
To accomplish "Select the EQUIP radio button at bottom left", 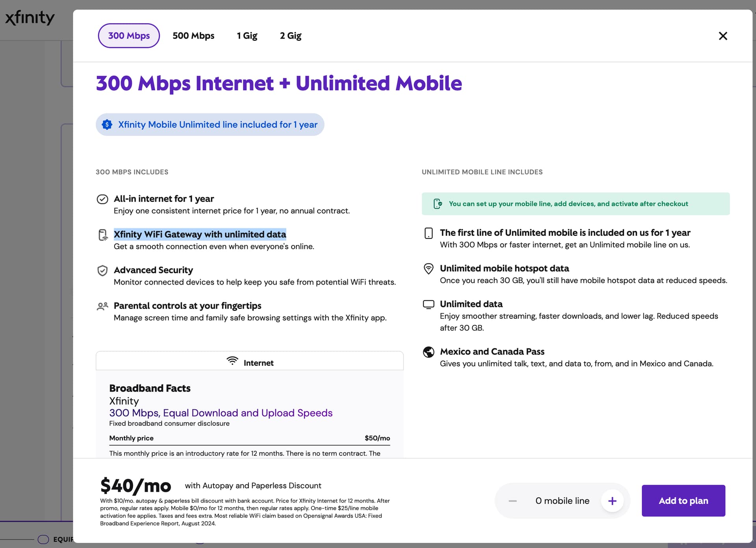I will pos(43,539).
